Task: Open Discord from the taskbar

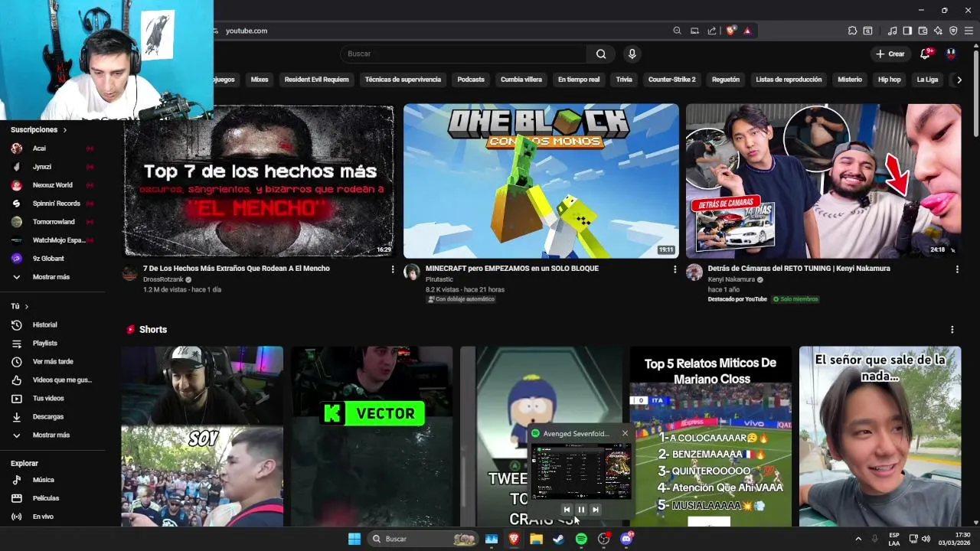Action: click(x=626, y=539)
